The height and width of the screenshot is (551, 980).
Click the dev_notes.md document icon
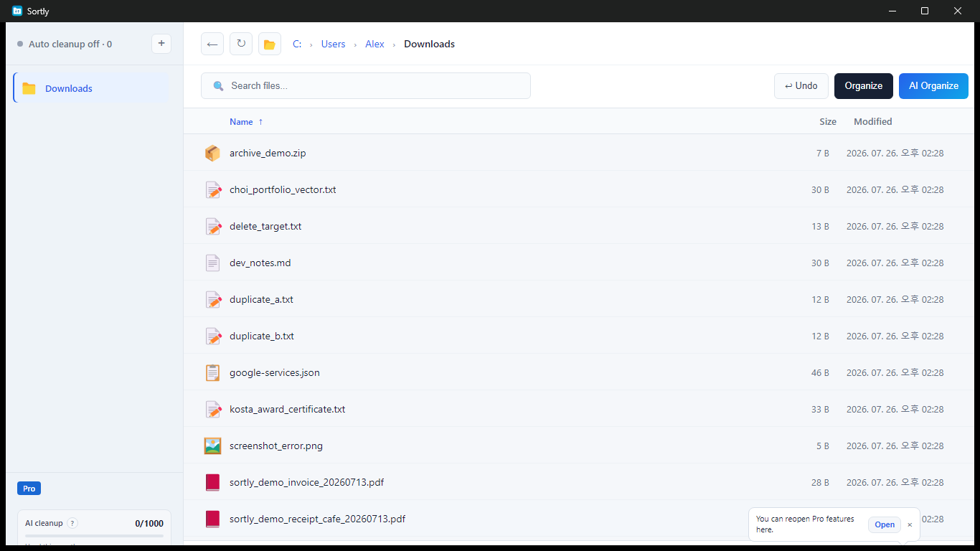pyautogui.click(x=212, y=263)
